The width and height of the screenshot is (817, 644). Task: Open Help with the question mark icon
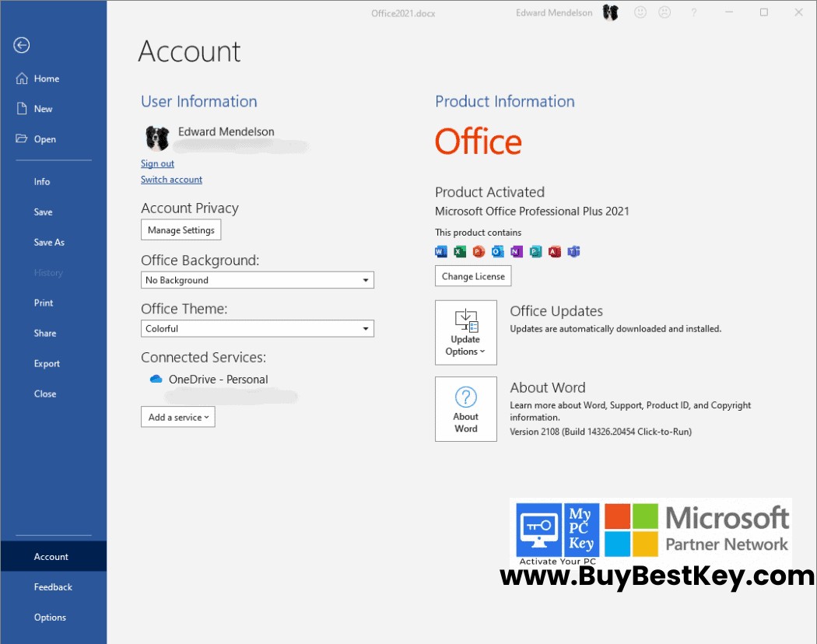pos(693,12)
